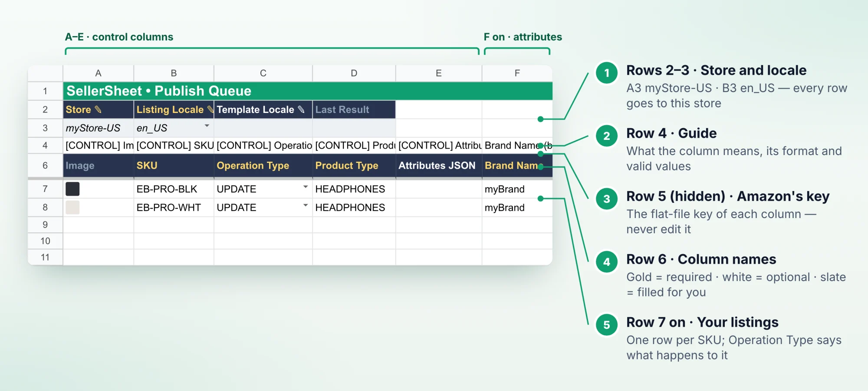Click empty Attributes JSON cell for EB-PRO-BLK
The image size is (868, 391).
tap(439, 189)
